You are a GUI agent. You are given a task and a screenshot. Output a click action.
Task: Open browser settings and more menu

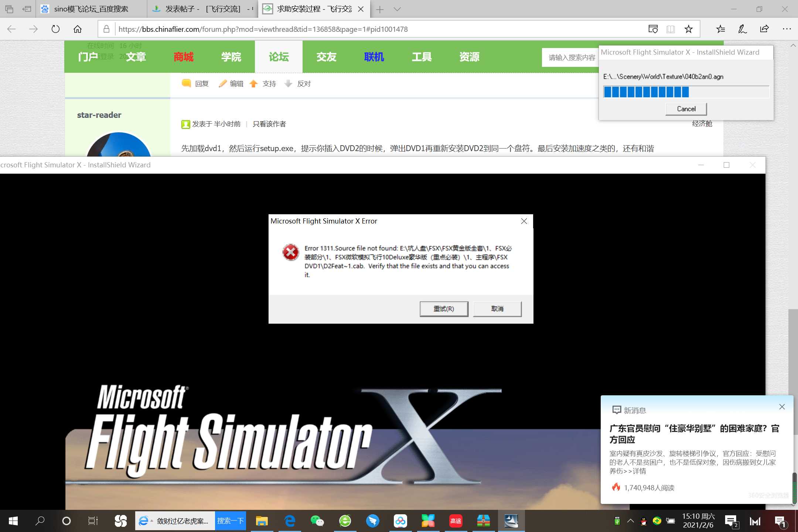click(787, 29)
